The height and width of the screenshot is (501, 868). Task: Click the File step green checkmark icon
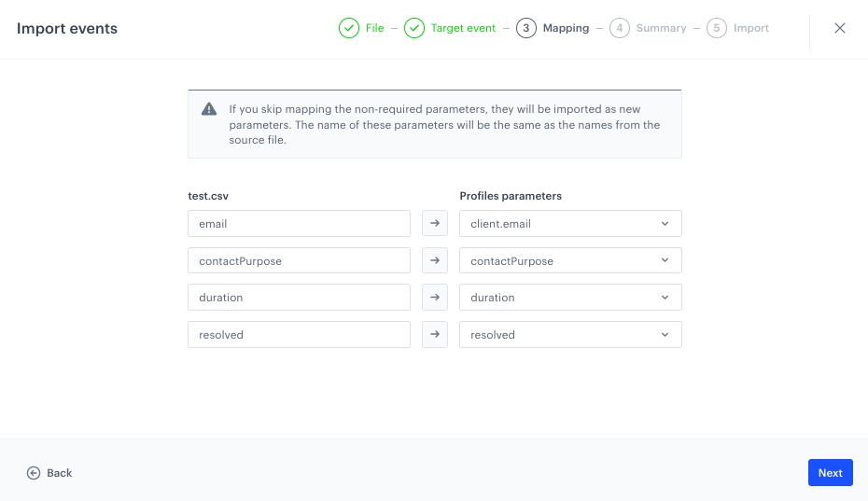[x=348, y=28]
